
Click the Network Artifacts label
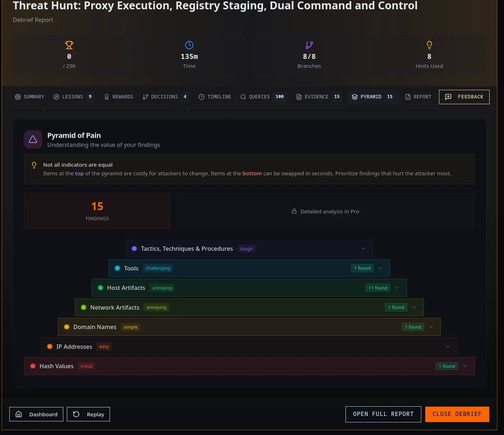(x=115, y=307)
